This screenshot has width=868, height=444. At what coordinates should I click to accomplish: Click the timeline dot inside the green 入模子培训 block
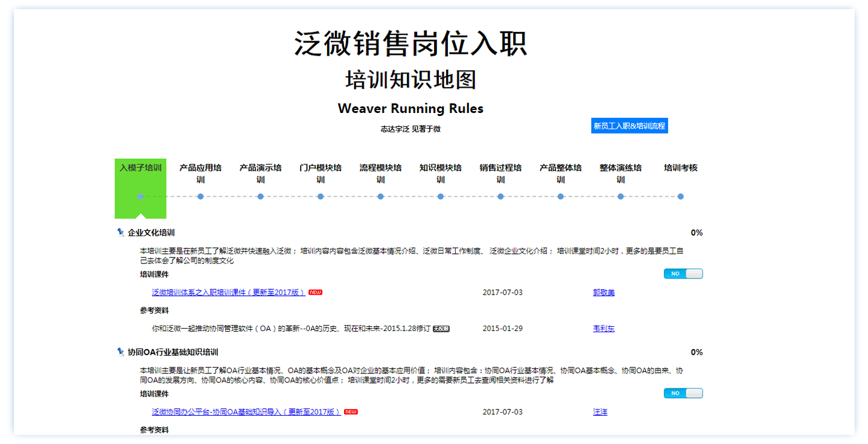141,196
